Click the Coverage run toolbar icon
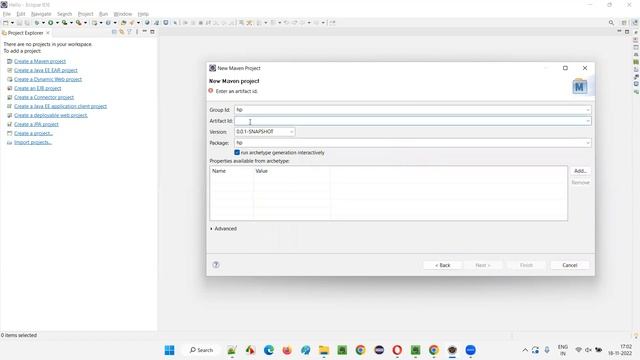 tap(64, 23)
